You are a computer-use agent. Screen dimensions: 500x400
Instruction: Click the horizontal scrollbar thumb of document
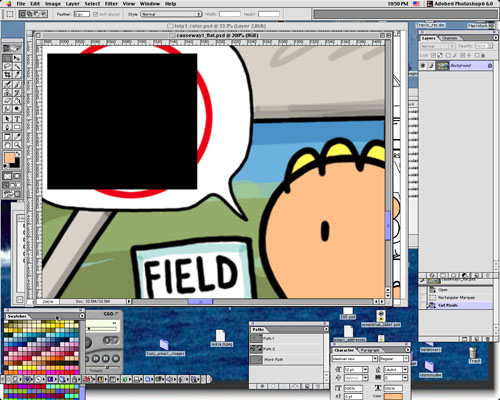(200, 301)
